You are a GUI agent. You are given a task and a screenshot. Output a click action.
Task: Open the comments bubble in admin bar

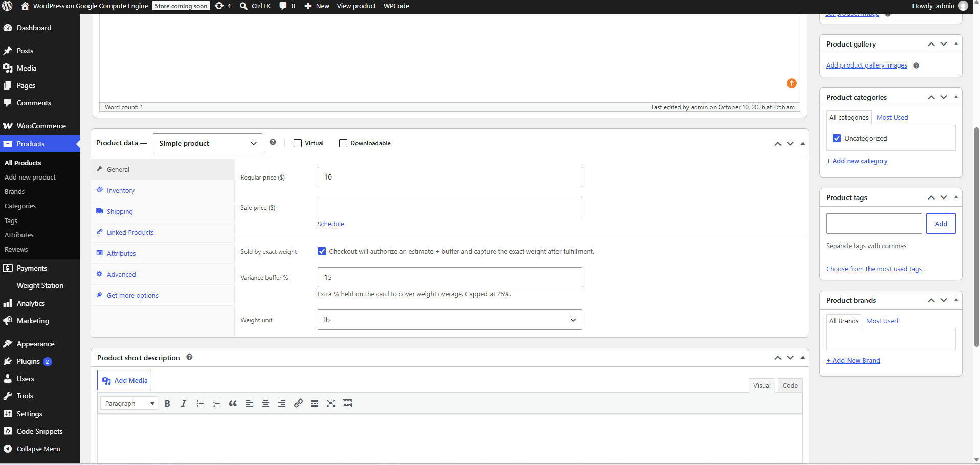pyautogui.click(x=287, y=6)
